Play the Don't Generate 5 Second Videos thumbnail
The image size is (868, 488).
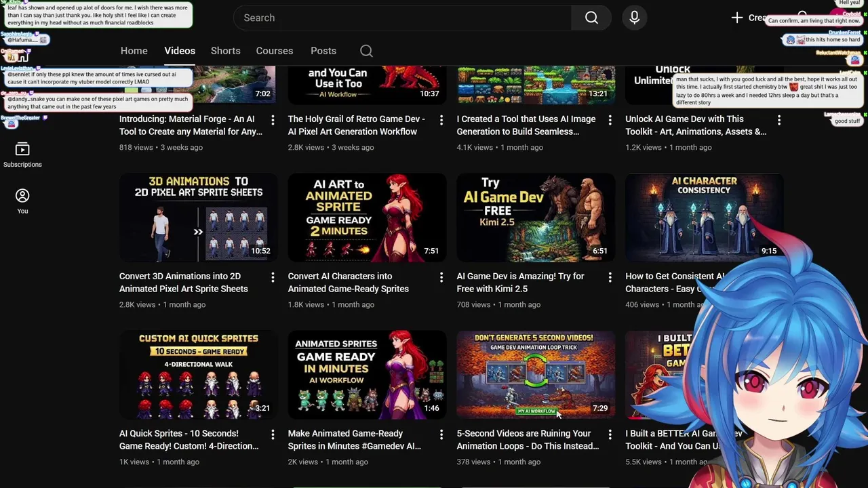click(x=536, y=375)
